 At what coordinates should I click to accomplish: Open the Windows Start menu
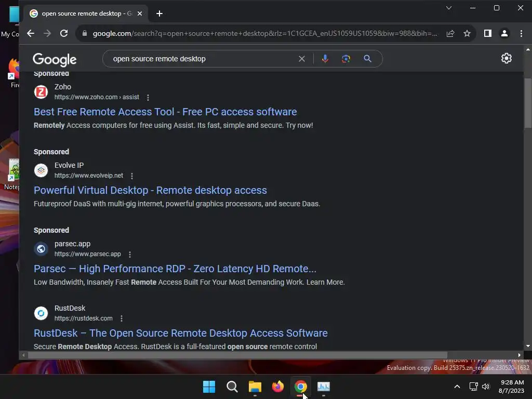(x=209, y=387)
